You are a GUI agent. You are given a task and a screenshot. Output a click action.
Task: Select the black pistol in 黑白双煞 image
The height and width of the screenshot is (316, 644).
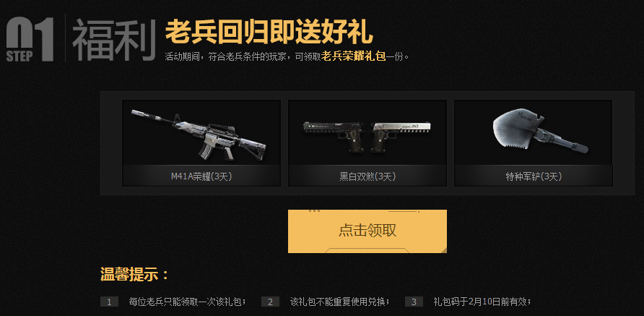click(x=333, y=136)
